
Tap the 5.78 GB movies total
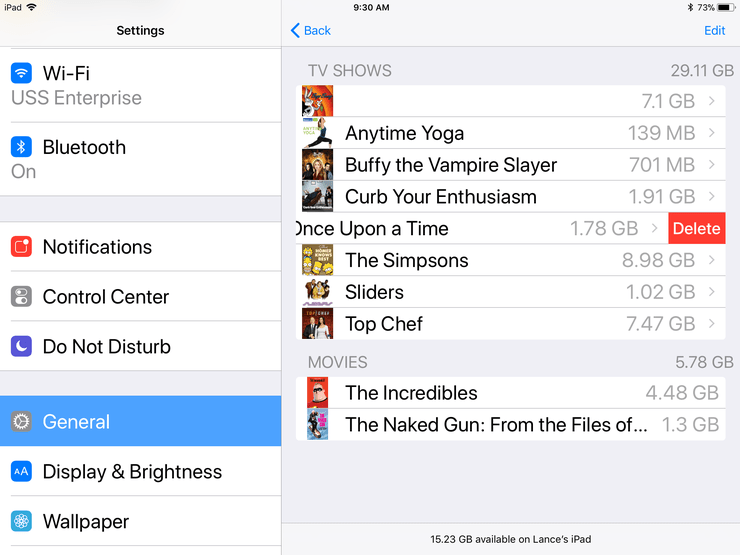pos(704,362)
